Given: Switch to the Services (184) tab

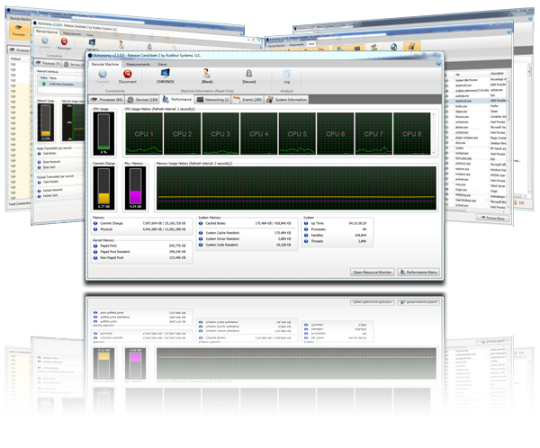Looking at the screenshot, I should [143, 100].
